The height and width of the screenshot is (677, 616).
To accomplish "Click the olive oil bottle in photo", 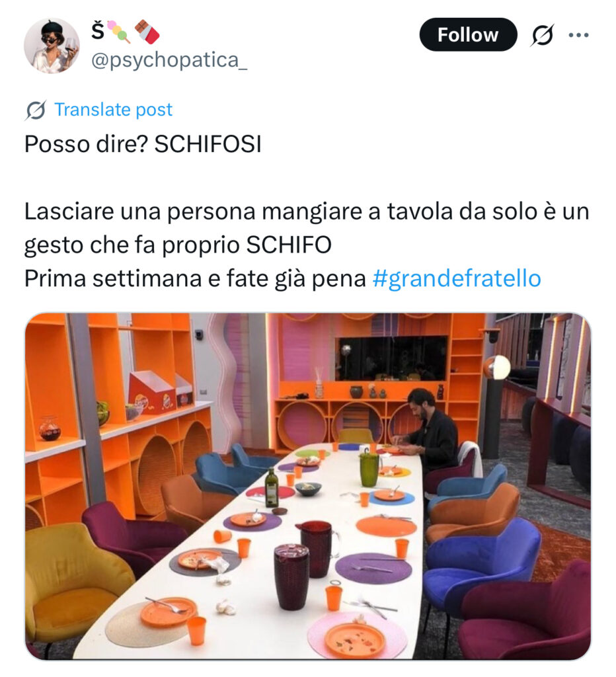I will click(x=272, y=487).
